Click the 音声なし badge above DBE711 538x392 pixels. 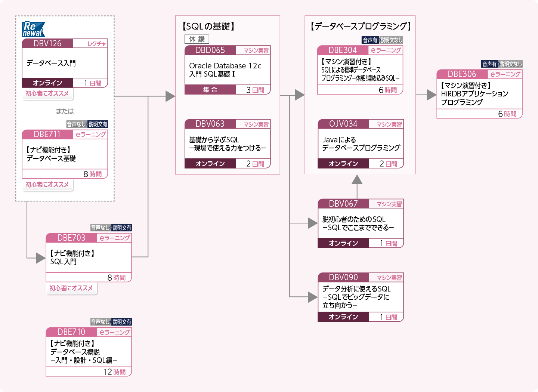pos(76,124)
